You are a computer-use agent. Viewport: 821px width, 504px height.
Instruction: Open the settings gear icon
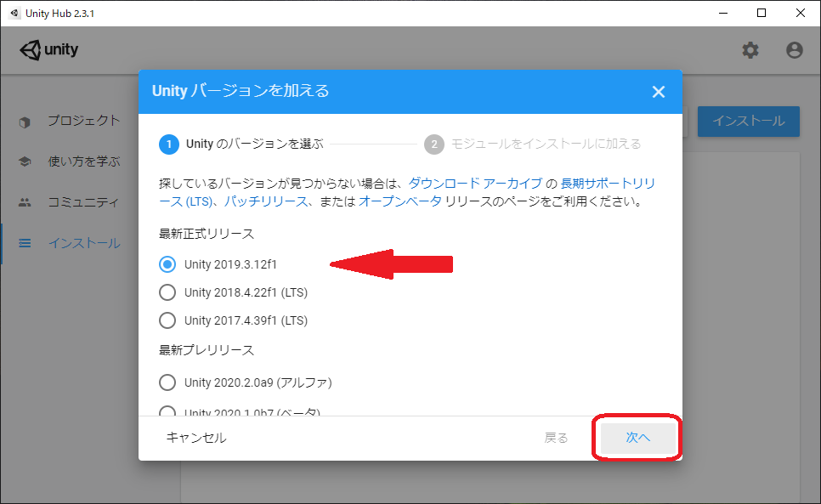coord(750,50)
